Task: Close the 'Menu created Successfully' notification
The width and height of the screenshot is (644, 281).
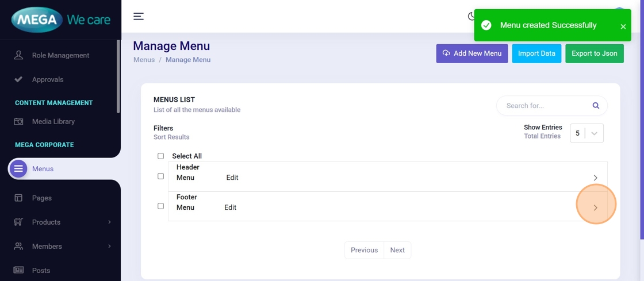Action: coord(623,26)
